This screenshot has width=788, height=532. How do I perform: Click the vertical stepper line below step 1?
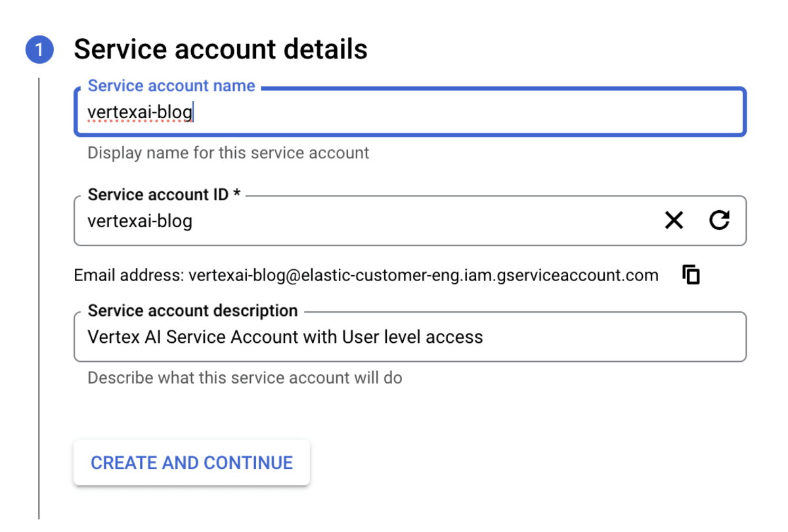(39, 296)
